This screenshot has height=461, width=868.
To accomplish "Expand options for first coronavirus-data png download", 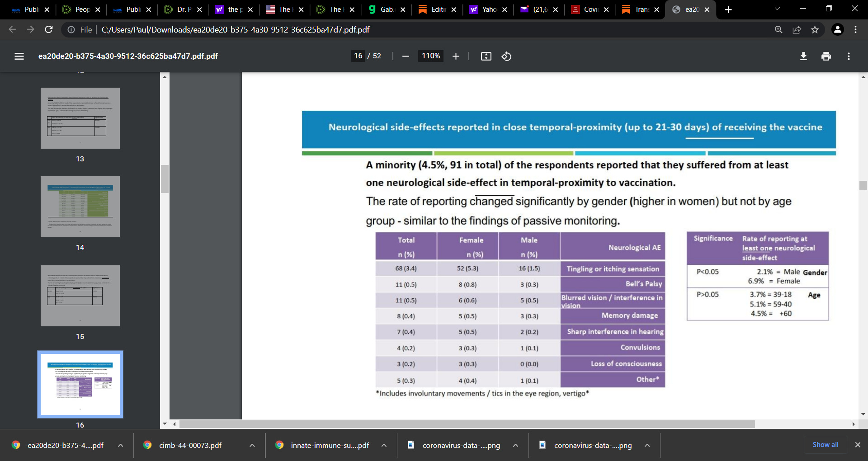I will [x=515, y=445].
